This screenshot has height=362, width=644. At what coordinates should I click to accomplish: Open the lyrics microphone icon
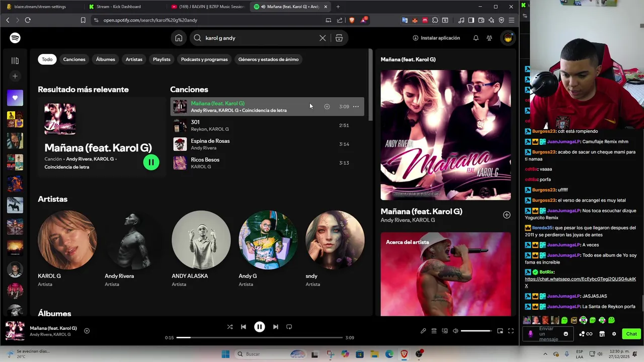point(423,331)
